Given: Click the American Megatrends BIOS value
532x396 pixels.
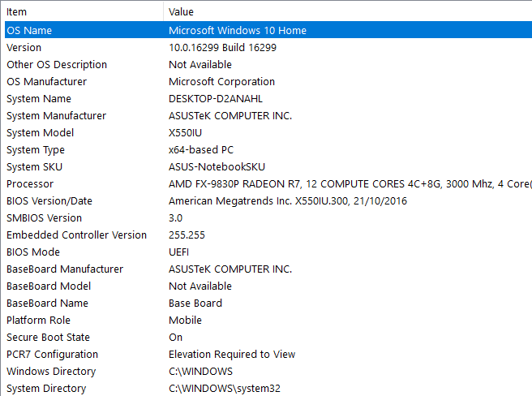Looking at the screenshot, I should click(x=288, y=200).
